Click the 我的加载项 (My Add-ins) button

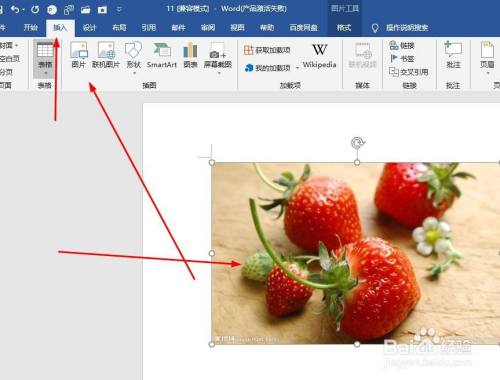click(268, 68)
